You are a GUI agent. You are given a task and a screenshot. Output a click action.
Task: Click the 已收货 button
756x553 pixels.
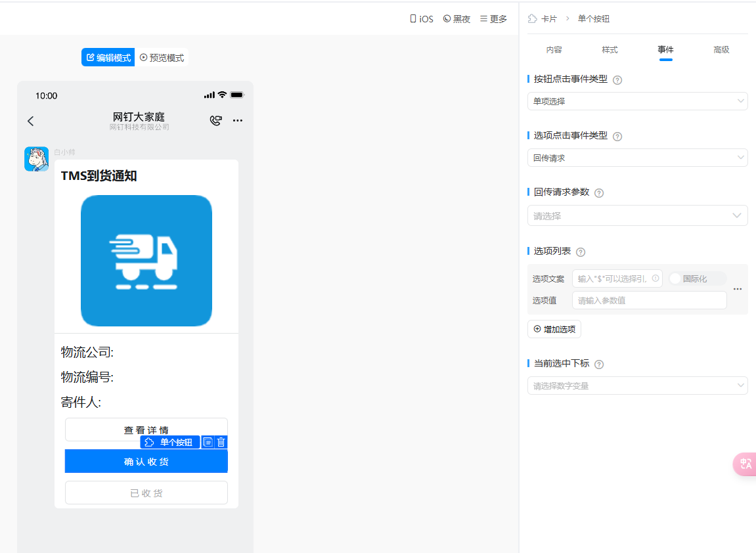pyautogui.click(x=146, y=493)
